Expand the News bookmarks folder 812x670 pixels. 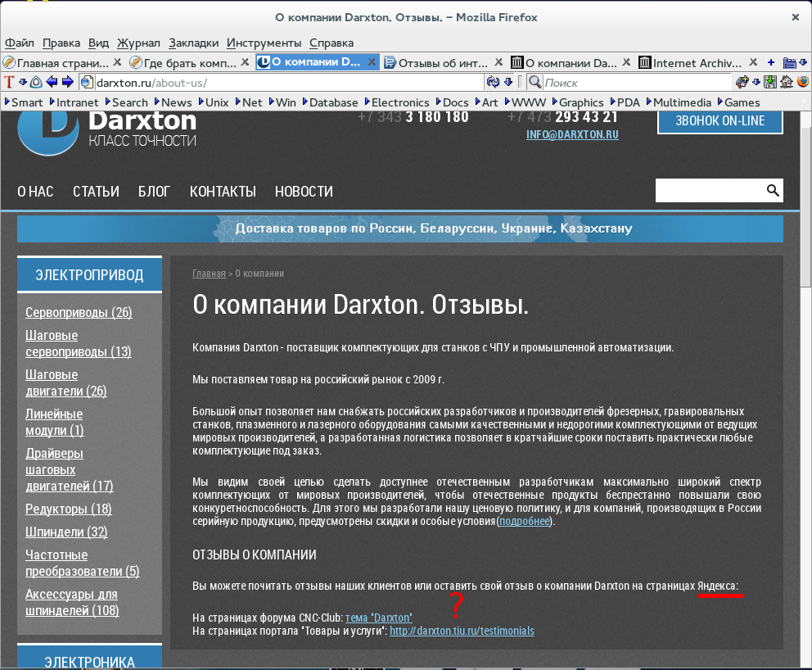[x=174, y=102]
